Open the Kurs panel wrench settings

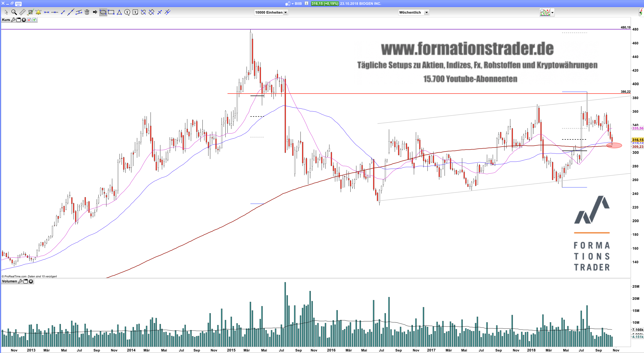13,20
